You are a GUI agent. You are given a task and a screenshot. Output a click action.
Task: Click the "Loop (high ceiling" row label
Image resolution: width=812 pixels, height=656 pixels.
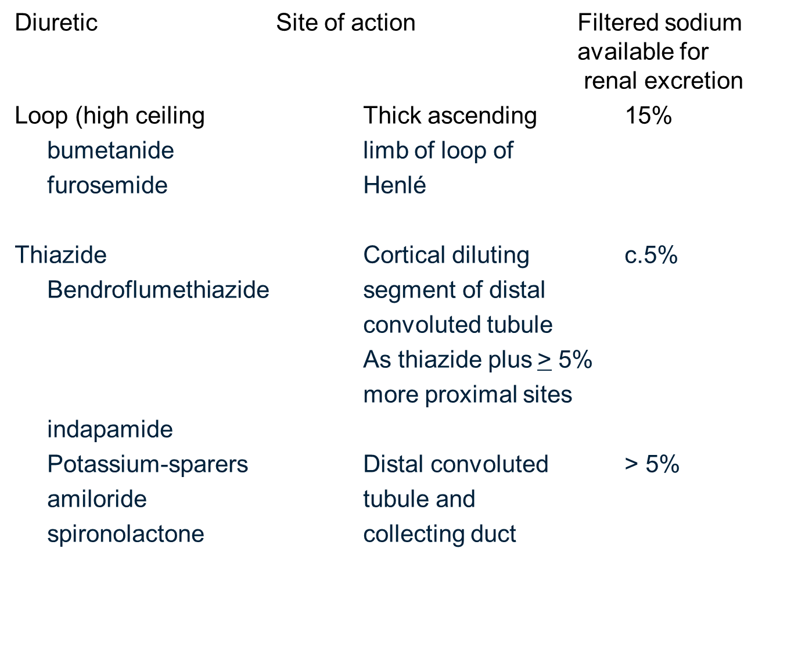pos(110,116)
